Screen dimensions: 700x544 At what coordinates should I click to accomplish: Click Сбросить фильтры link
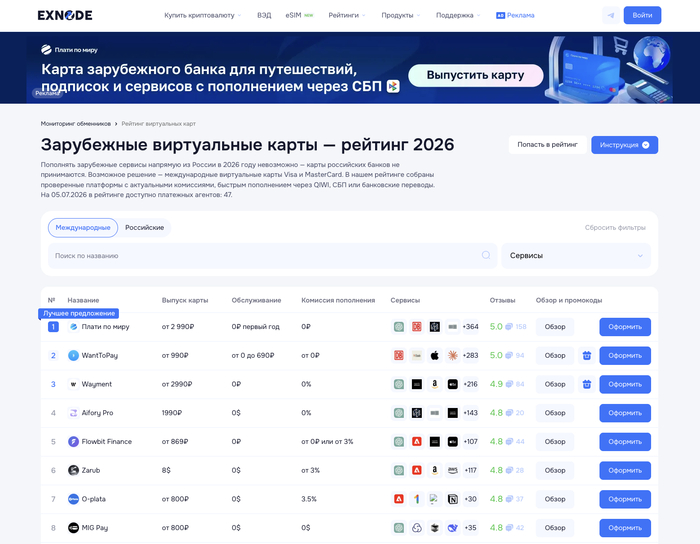pos(615,228)
